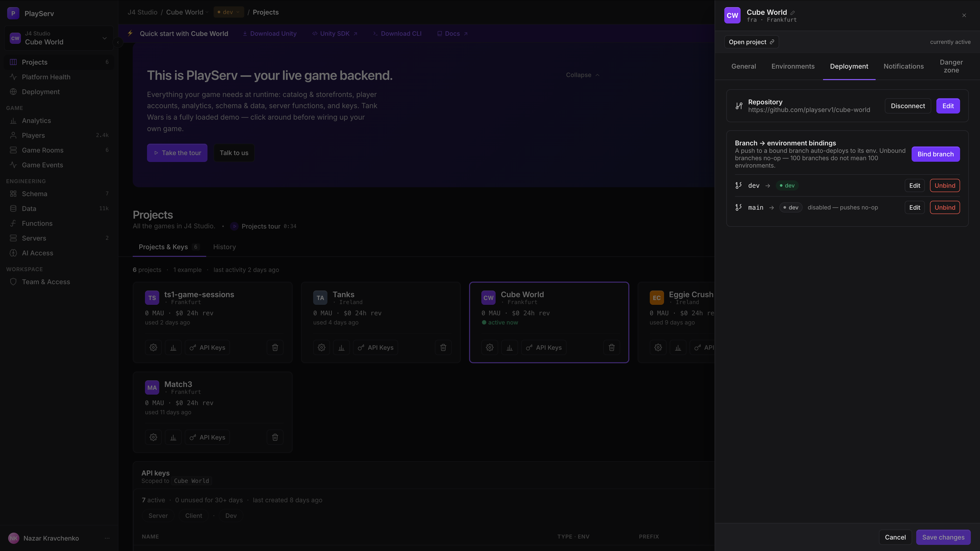The height and width of the screenshot is (551, 980).
Task: Open AI Access in sidebar
Action: click(59, 253)
